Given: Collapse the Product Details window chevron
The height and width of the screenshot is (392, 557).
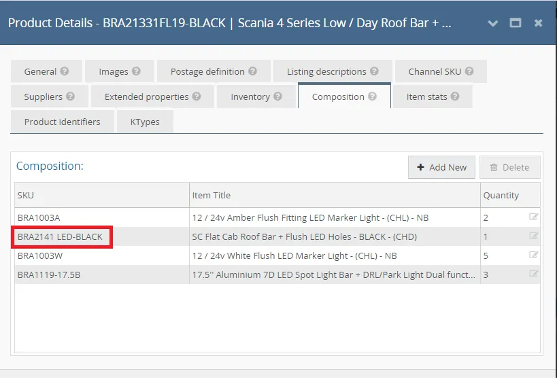Looking at the screenshot, I should coord(492,23).
